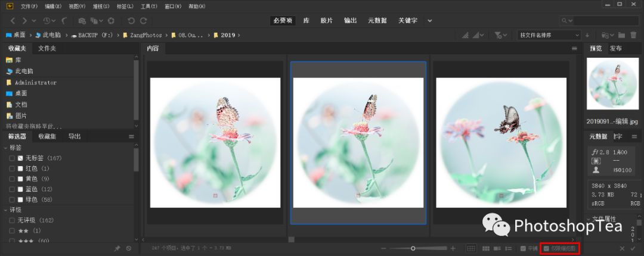Check the 无标签 filter checkbox
Image resolution: width=644 pixels, height=256 pixels.
12,158
